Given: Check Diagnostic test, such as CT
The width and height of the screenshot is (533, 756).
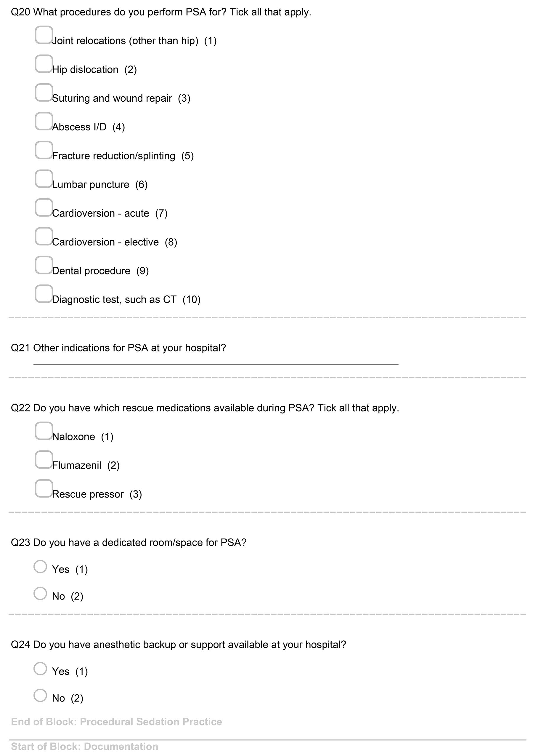Looking at the screenshot, I should click(x=44, y=293).
